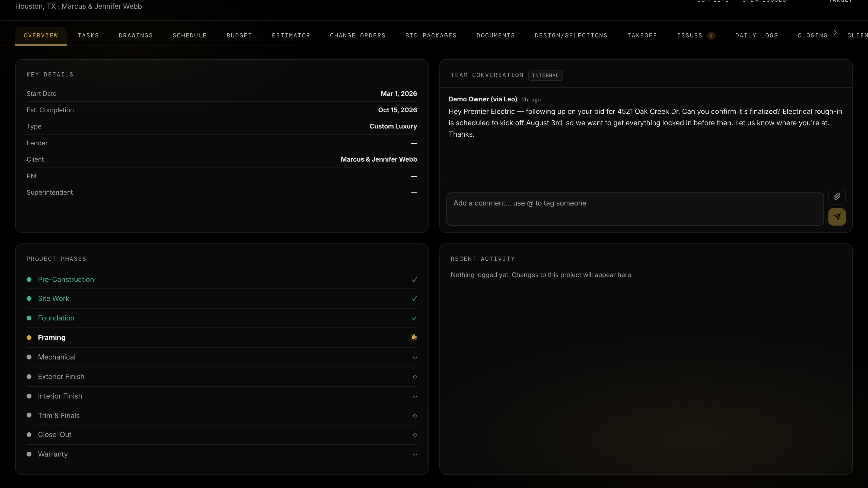This screenshot has height=488, width=868.
Task: Click the Trim & Finals status circle
Action: pyautogui.click(x=415, y=416)
